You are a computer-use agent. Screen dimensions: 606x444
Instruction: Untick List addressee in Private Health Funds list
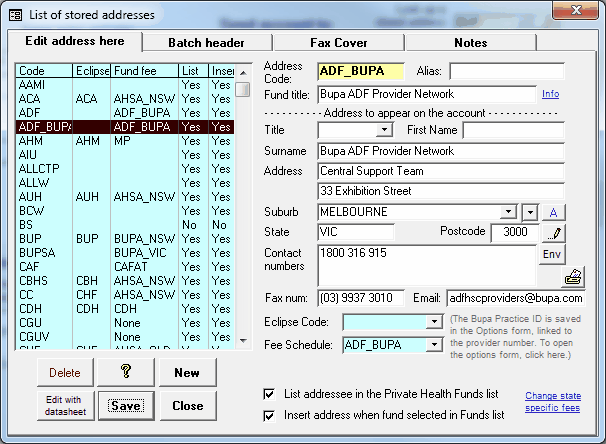tap(269, 394)
